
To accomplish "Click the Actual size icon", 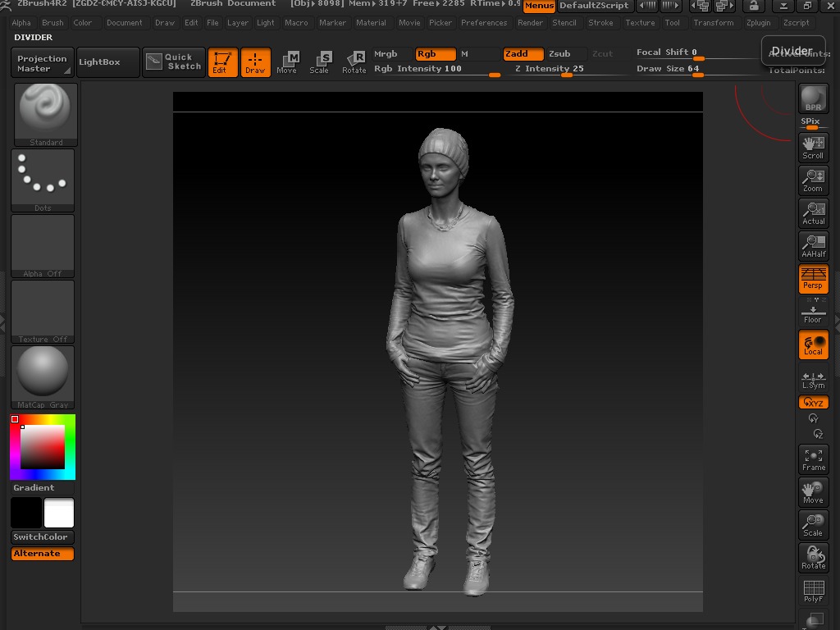I will coord(813,213).
